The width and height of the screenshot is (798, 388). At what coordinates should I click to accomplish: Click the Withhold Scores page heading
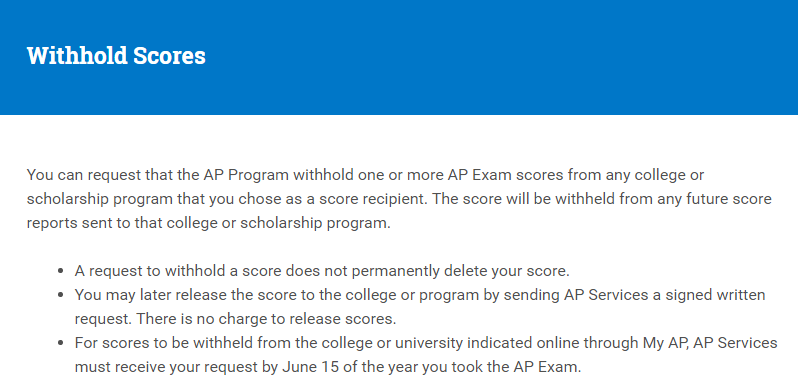click(116, 56)
